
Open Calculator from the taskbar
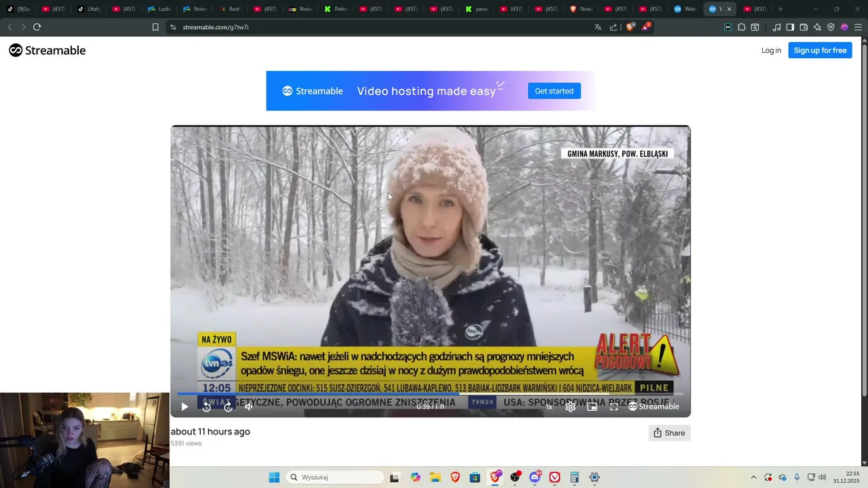pos(574,477)
